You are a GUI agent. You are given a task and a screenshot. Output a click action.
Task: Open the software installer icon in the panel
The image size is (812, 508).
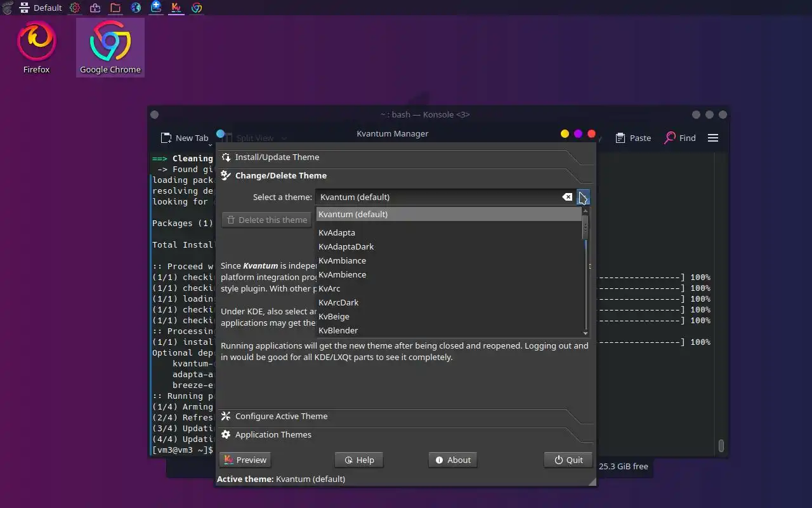pos(95,8)
